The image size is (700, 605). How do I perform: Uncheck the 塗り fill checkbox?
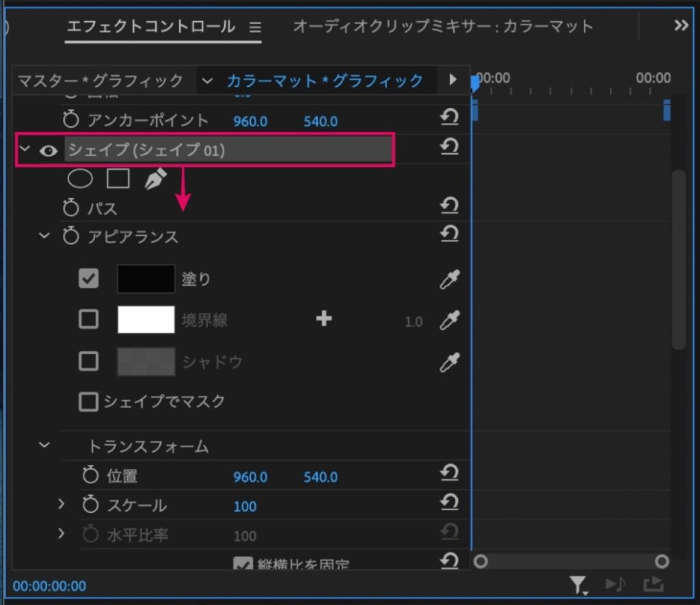(88, 279)
